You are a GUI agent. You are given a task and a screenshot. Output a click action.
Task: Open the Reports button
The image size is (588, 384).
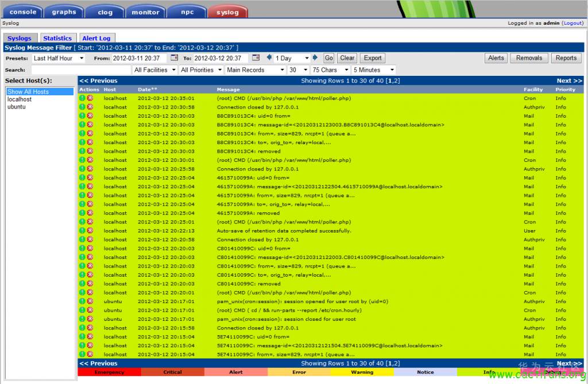coord(566,58)
